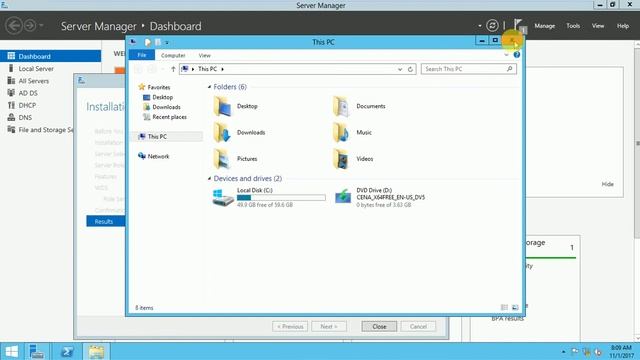
Task: Click Cancel in the installation wizard
Action: (x=418, y=327)
